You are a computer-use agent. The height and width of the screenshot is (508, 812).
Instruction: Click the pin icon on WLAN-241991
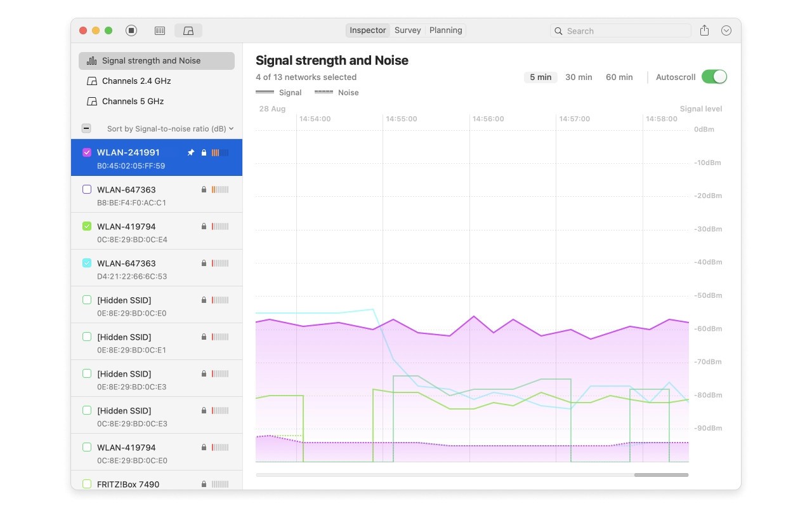(x=191, y=152)
